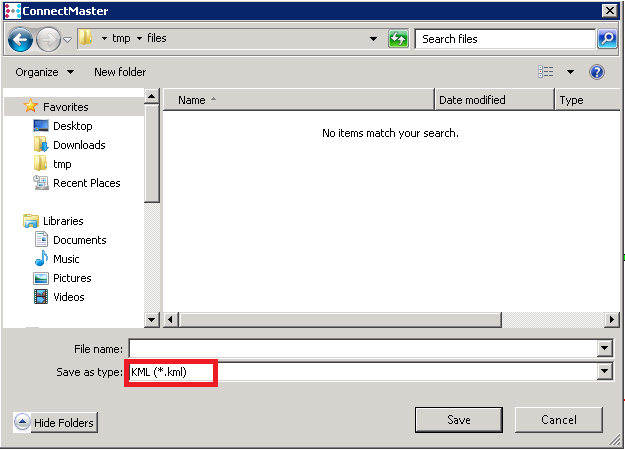This screenshot has width=625, height=450.
Task: Click horizontal scrollbar thumb in file list
Action: [x=340, y=320]
